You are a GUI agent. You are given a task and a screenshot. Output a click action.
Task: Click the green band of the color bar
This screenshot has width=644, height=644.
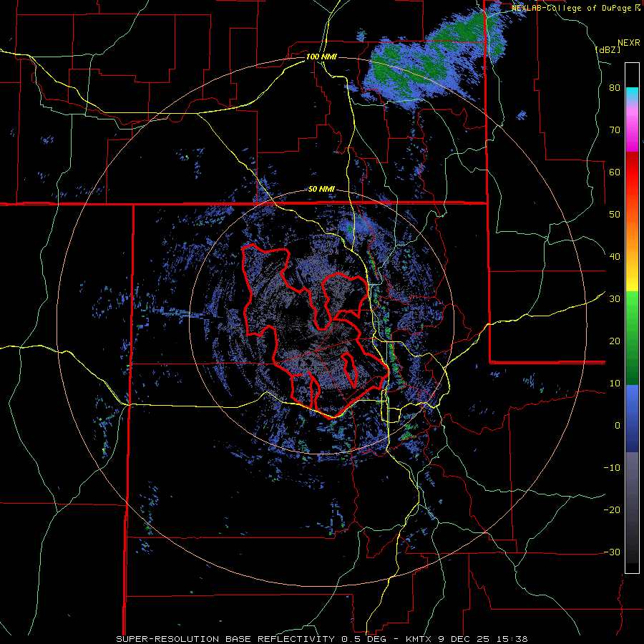click(x=632, y=338)
